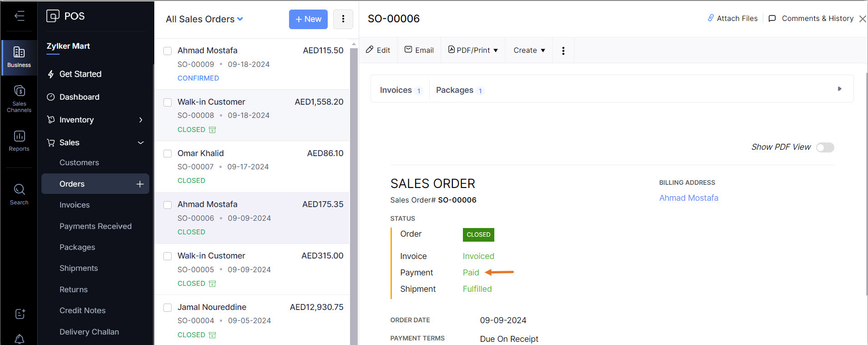Open the notifications bell icon
This screenshot has height=345, width=868.
(20, 339)
